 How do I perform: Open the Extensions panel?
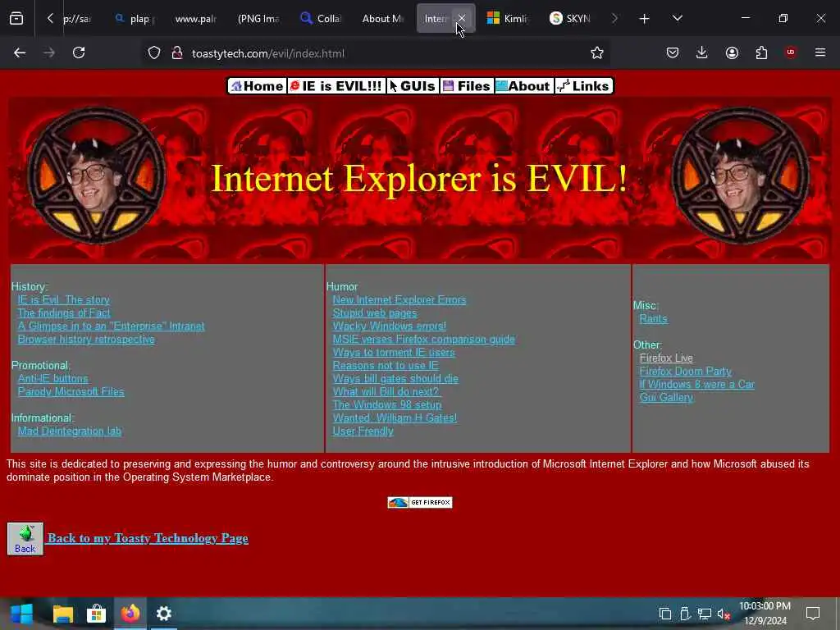[761, 52]
